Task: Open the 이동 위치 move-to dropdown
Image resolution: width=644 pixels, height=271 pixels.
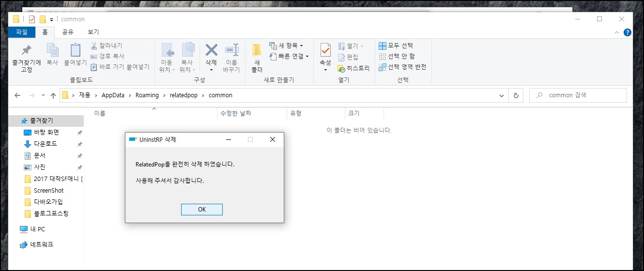Action: (167, 58)
